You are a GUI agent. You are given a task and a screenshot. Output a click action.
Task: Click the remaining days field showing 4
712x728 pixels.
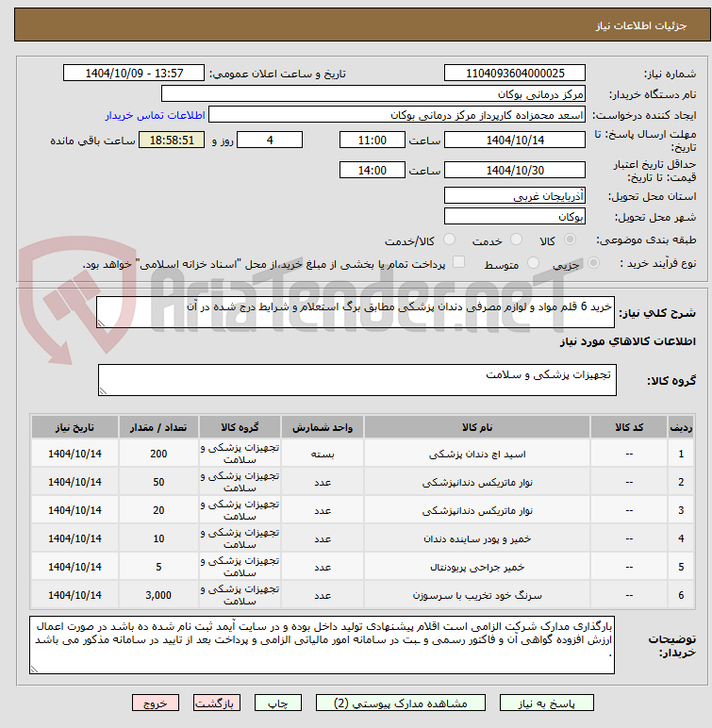coord(270,140)
